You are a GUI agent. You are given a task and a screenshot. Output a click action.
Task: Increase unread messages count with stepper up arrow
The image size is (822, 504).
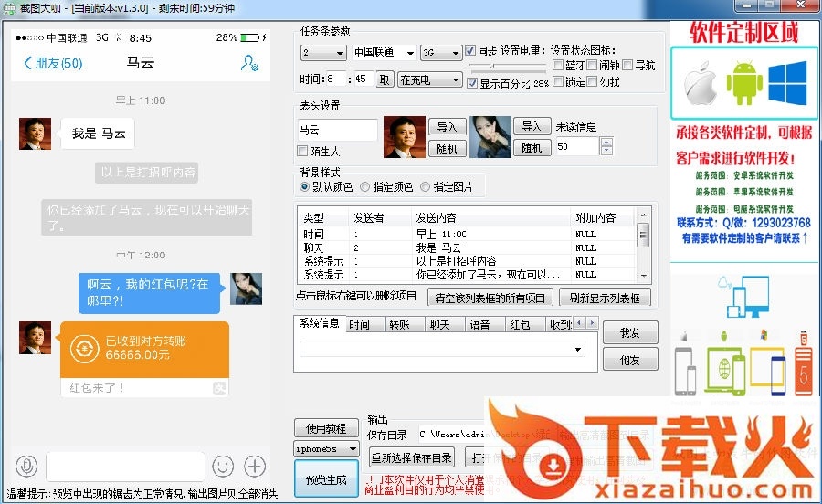[606, 142]
